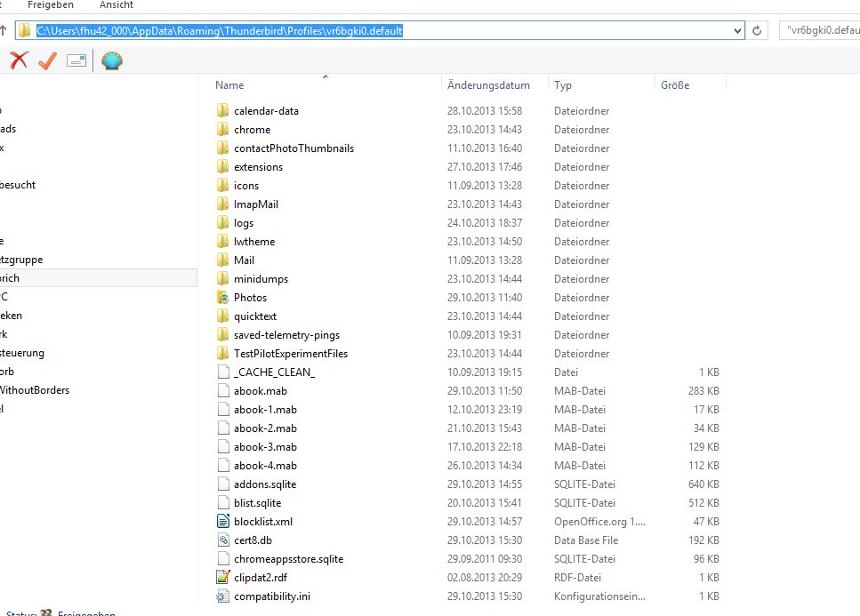Click the abook.mab file icon
The height and width of the screenshot is (616, 860).
222,391
